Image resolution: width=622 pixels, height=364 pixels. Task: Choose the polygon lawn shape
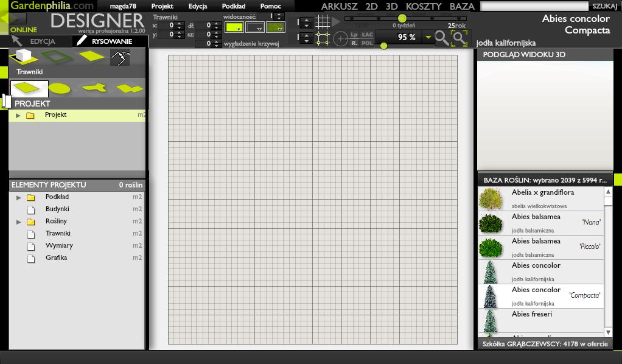pos(129,88)
